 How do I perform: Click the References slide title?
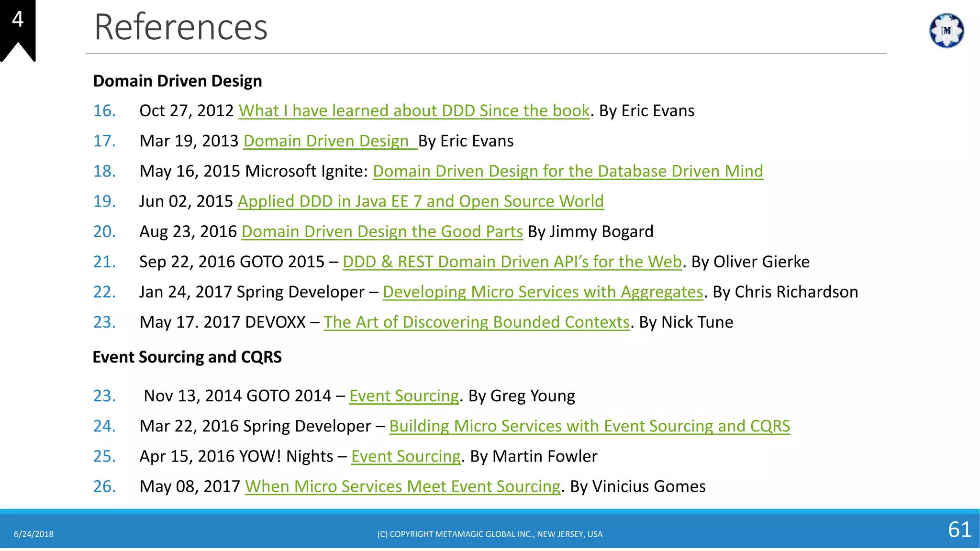coord(181,27)
